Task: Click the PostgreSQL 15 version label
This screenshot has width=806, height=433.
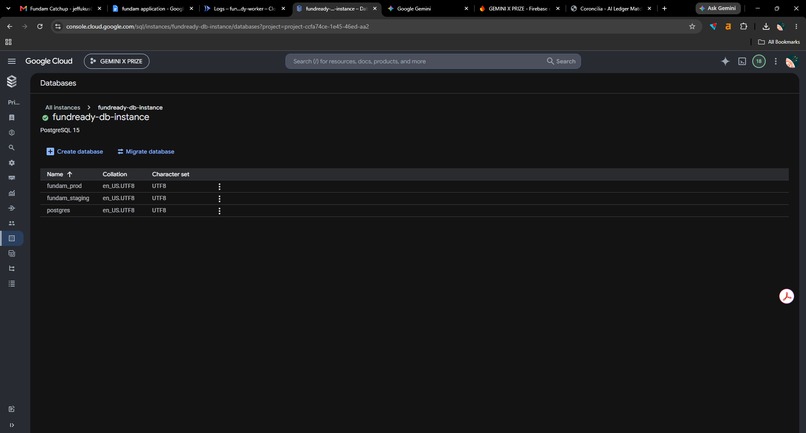Action: click(60, 130)
